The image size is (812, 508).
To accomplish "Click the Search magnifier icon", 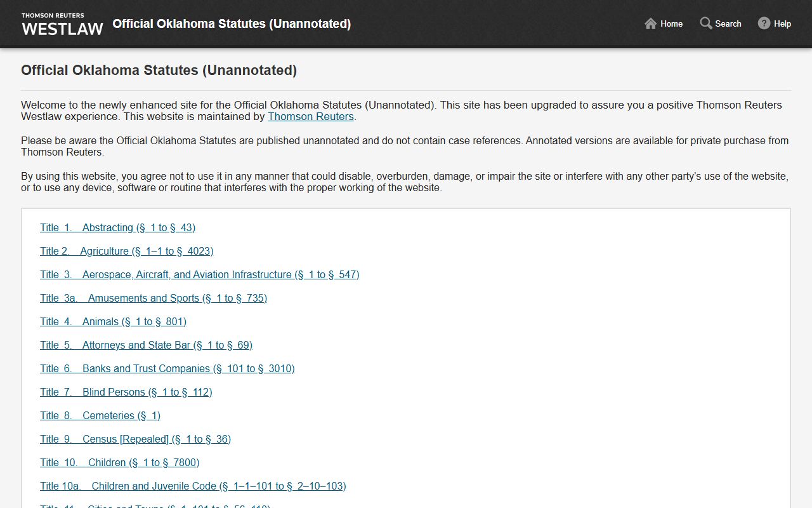I will (705, 23).
